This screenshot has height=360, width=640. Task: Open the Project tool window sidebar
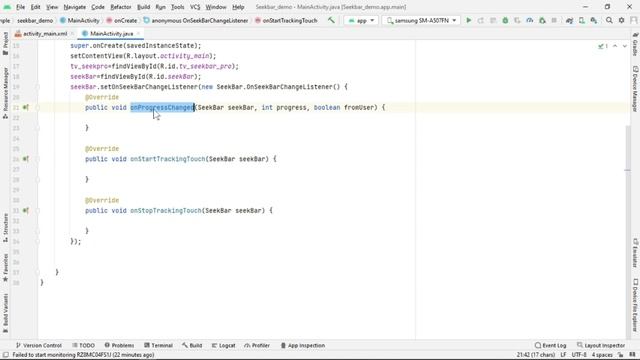[x=5, y=43]
